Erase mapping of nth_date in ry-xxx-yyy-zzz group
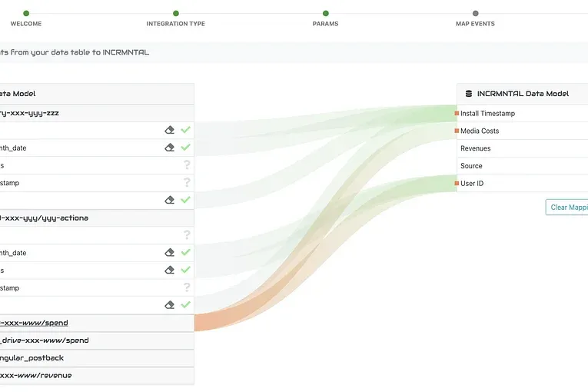The height and width of the screenshot is (392, 588). [x=170, y=148]
